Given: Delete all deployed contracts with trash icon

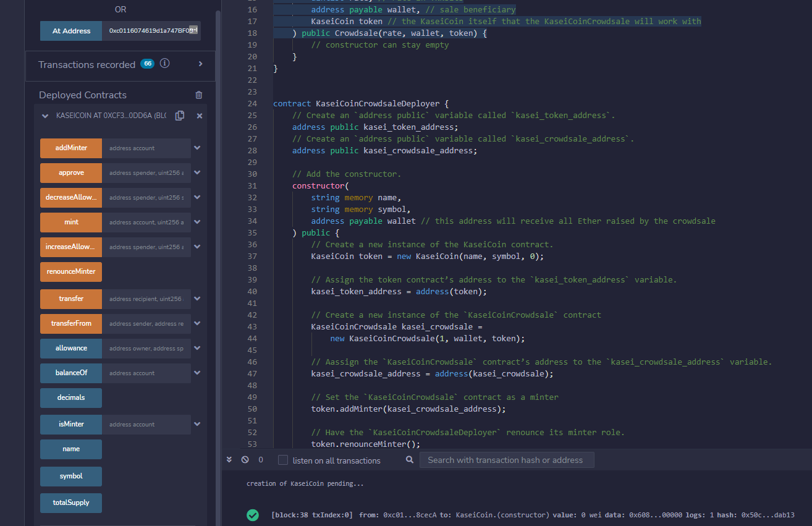Looking at the screenshot, I should point(199,95).
